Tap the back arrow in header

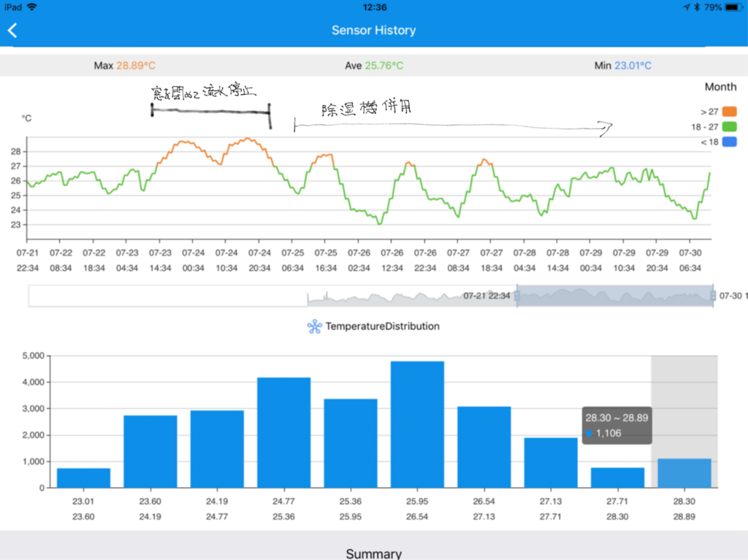[12, 31]
